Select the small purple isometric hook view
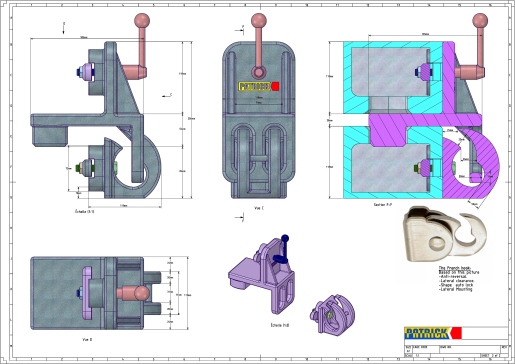Viewport: 515px width, 364px height. 332,314
